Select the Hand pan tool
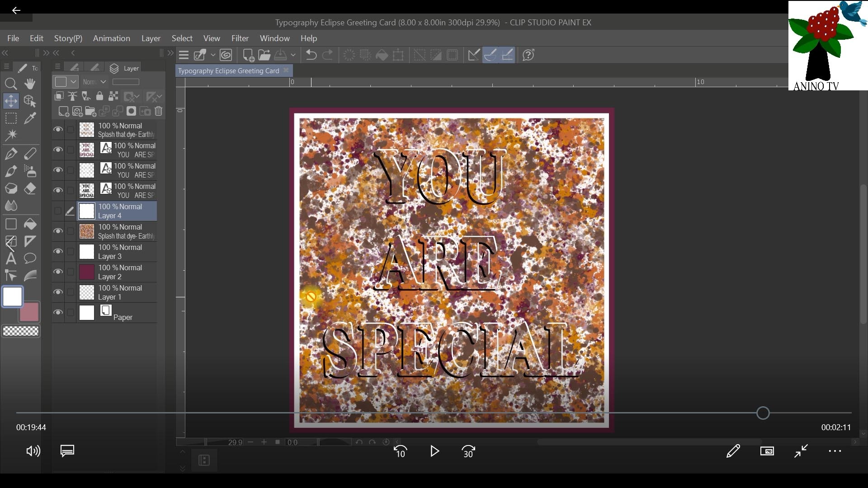This screenshot has width=868, height=488. [30, 84]
